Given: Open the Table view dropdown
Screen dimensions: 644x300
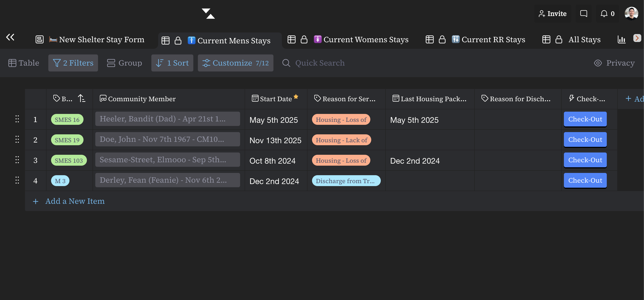Looking at the screenshot, I should (24, 63).
